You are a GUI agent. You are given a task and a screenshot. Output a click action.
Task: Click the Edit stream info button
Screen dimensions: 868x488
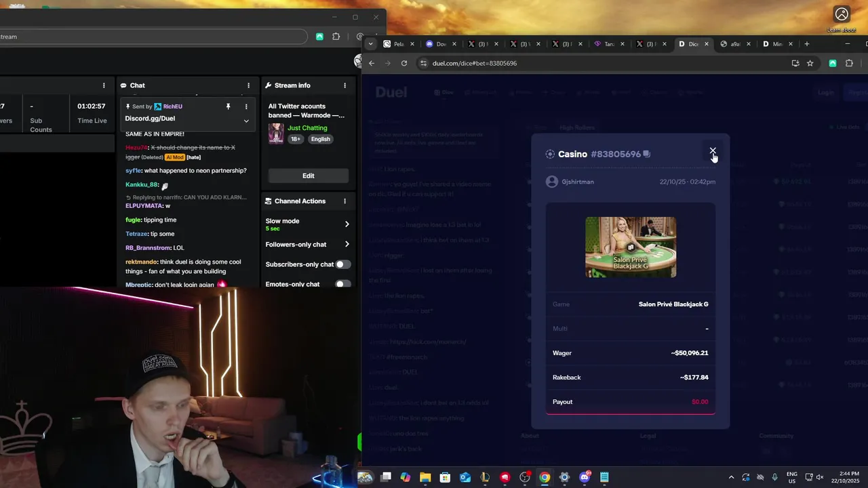coord(309,176)
